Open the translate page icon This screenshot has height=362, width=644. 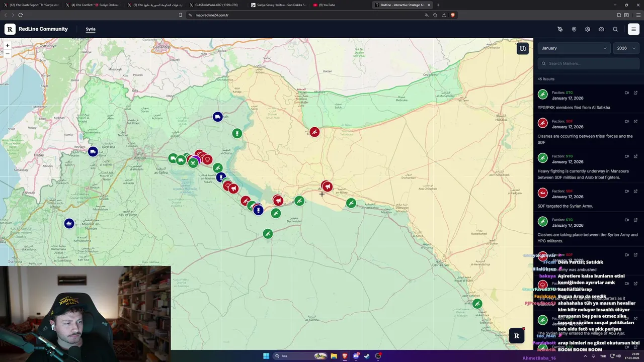pos(427,15)
